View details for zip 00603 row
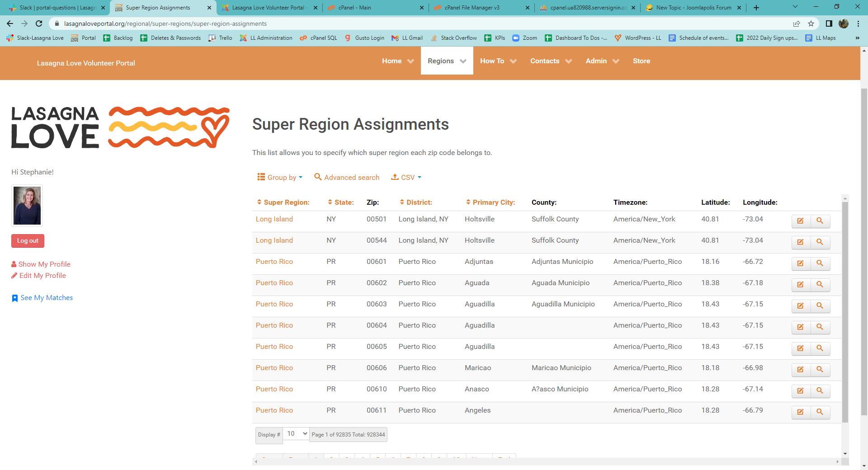 coord(820,306)
